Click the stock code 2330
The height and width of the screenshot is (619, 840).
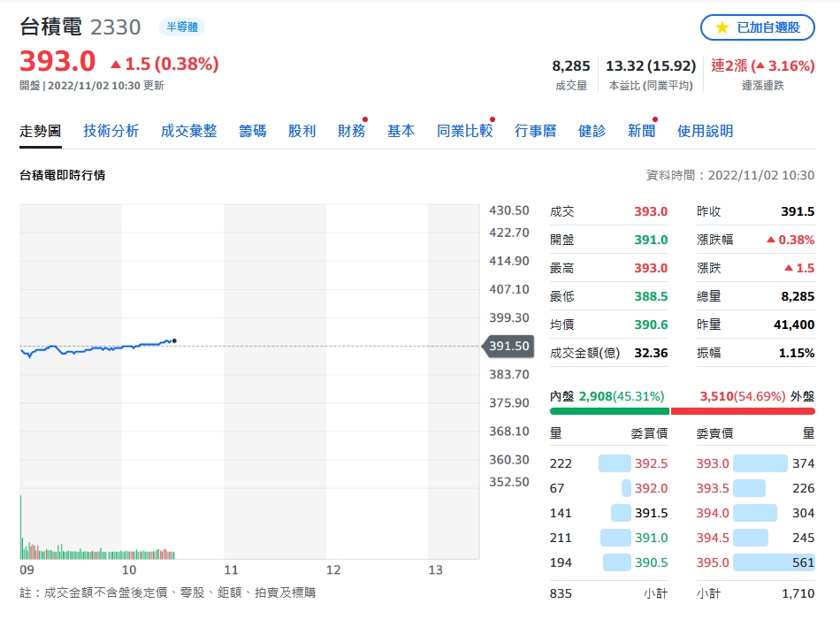click(x=115, y=27)
